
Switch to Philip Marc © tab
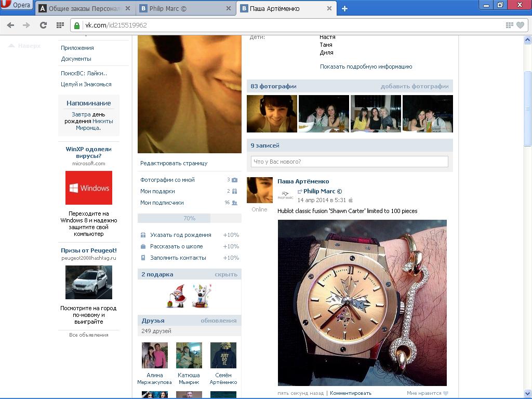pos(186,8)
